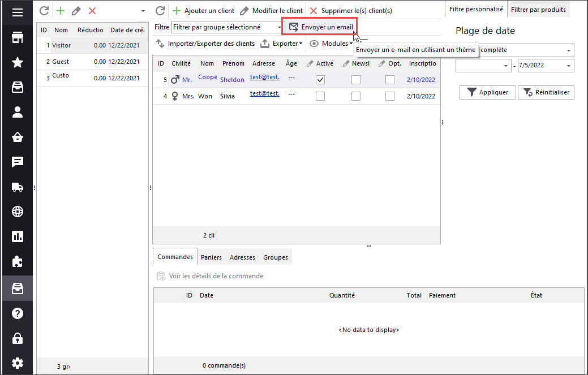Image resolution: width=588 pixels, height=375 pixels.
Task: Select the highlighted drawer icon near sidebar bottom
Action: tap(17, 288)
